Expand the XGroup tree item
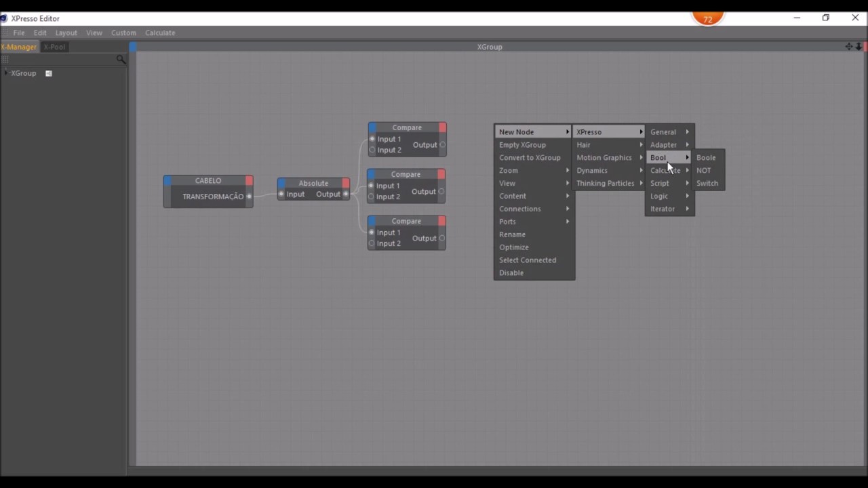This screenshot has height=488, width=868. tap(5, 73)
